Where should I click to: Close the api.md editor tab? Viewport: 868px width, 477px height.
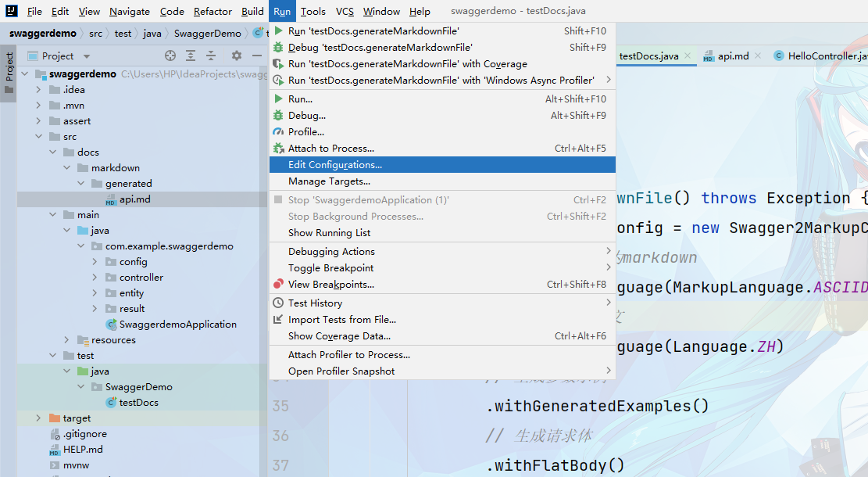758,56
